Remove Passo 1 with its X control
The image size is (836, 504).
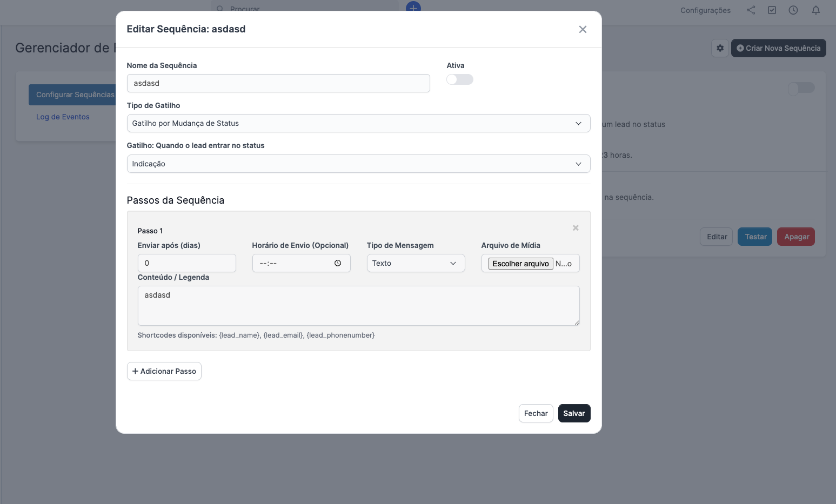pyautogui.click(x=575, y=227)
